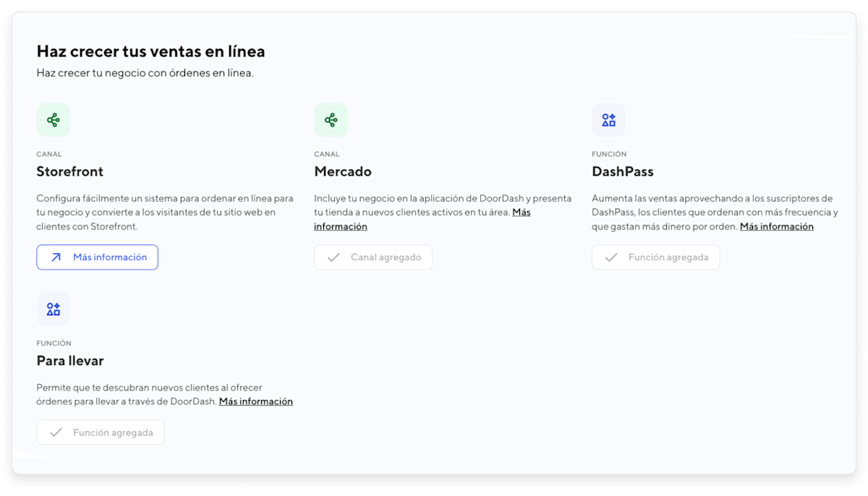Click Storefront description starting Configura fácilmente

click(165, 212)
